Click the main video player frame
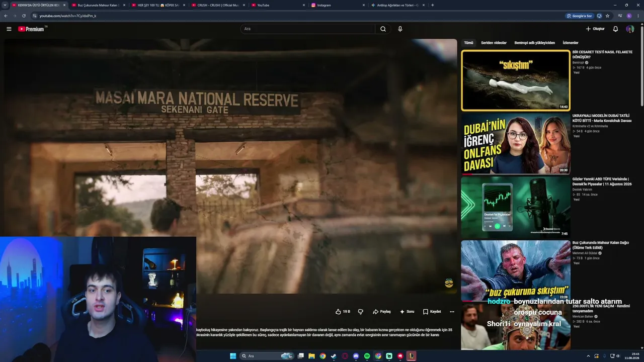Viewport: 644px width, 362px height. 231,166
